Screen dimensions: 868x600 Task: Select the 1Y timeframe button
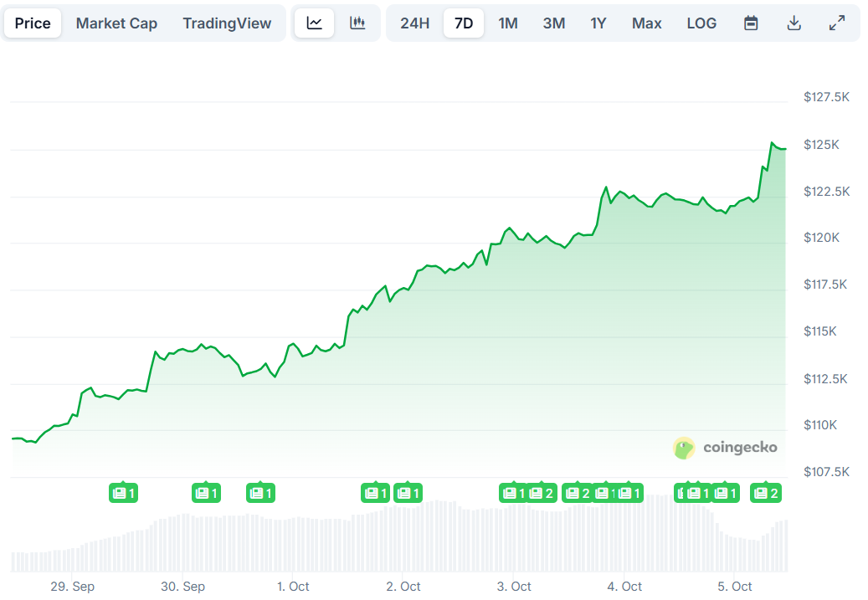click(598, 23)
